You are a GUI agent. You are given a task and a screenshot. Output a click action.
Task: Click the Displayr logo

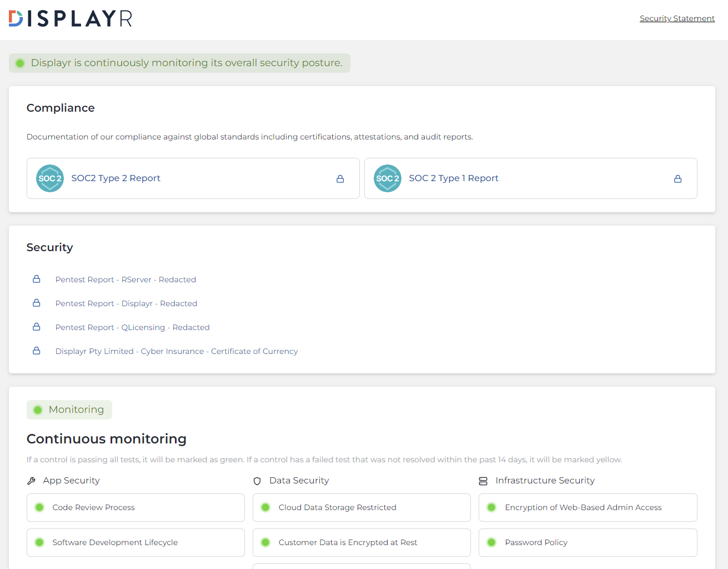[x=70, y=18]
